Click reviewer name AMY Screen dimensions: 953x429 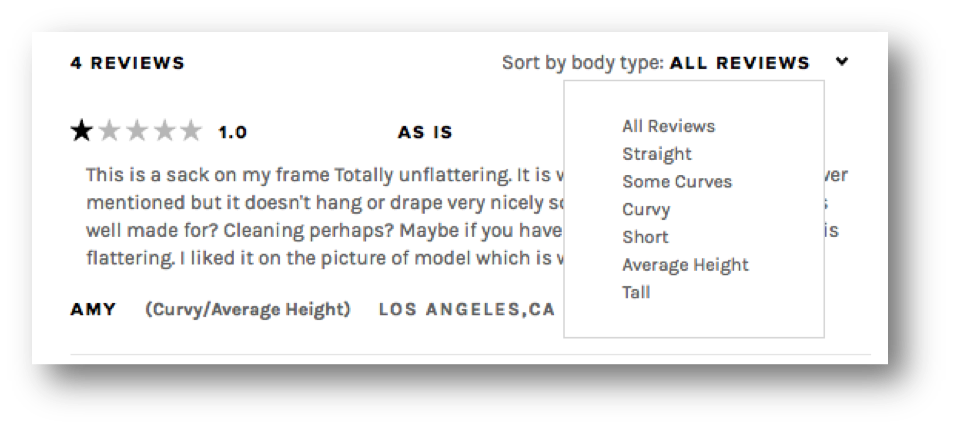click(92, 309)
